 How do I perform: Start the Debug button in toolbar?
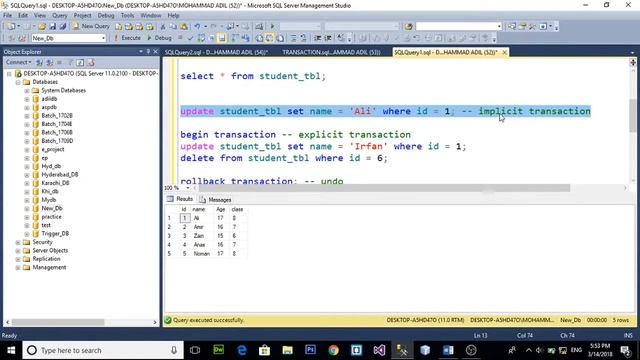click(159, 38)
